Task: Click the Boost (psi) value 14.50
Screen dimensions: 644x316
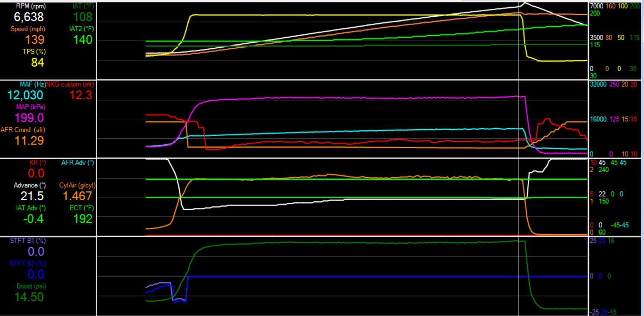Action: pos(29,297)
